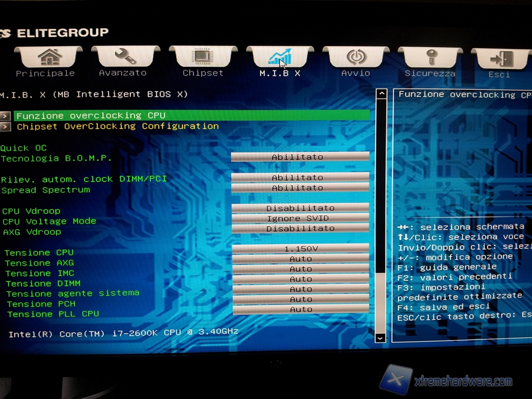Click arrow icon beside Funzione overclocking CPU
Image resolution: width=532 pixels, height=399 pixels.
coord(5,115)
